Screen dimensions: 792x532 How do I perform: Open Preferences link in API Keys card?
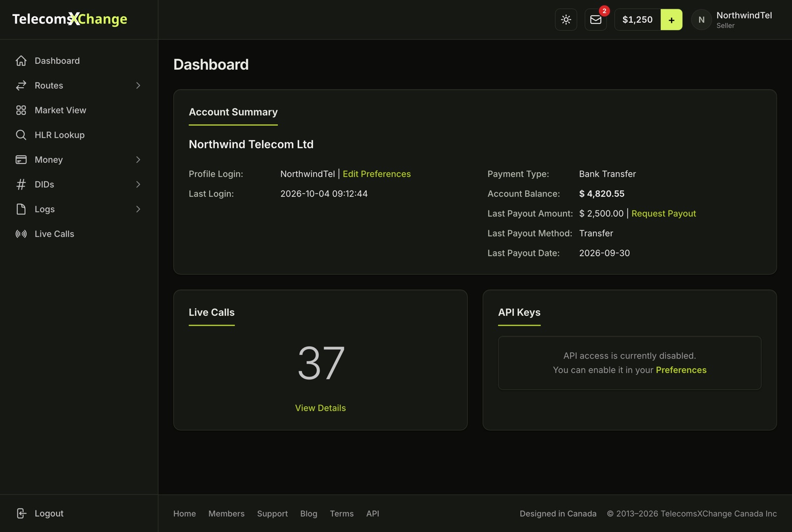tap(681, 370)
